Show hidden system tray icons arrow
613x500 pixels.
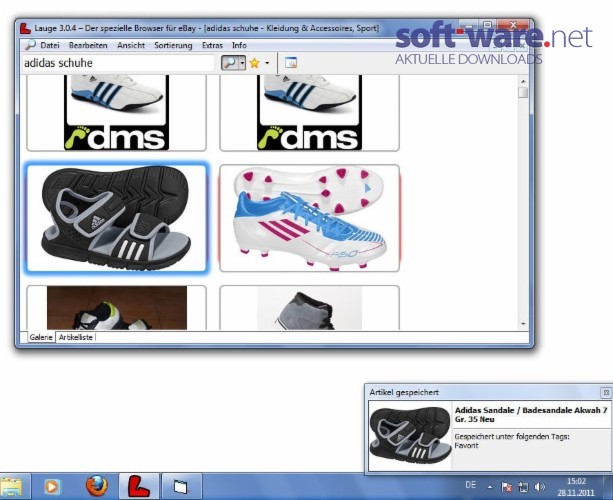(x=490, y=487)
